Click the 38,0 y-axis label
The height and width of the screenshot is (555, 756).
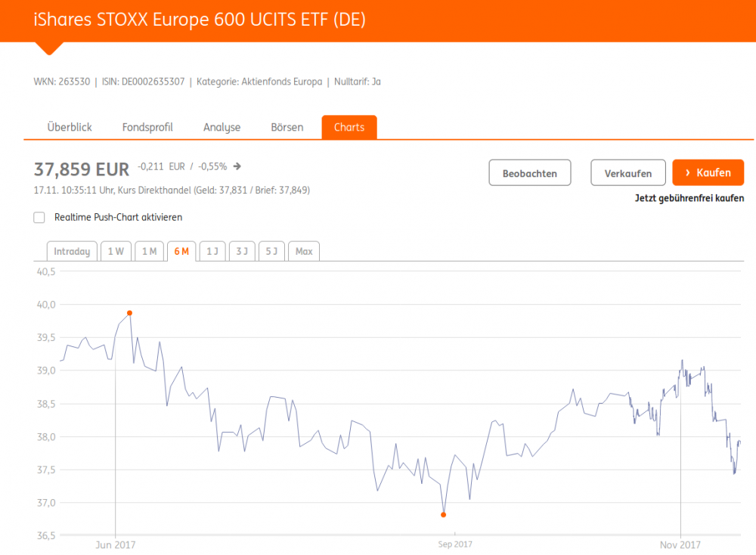[46, 437]
